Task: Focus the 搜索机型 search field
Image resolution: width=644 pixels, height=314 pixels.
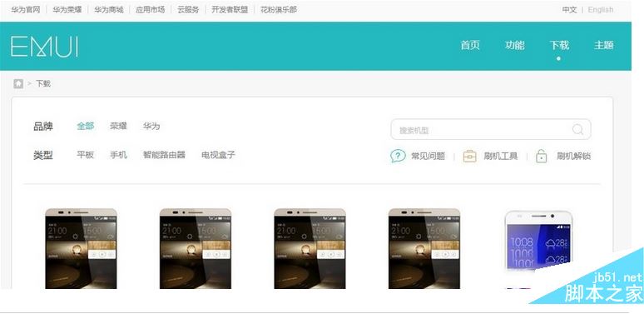Action: coord(491,130)
